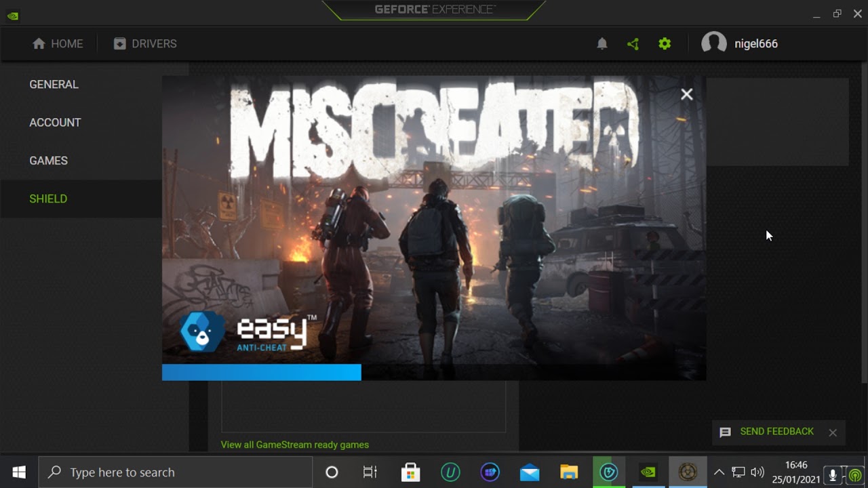
Task: Open the green shield app in taskbar
Action: coord(609,472)
